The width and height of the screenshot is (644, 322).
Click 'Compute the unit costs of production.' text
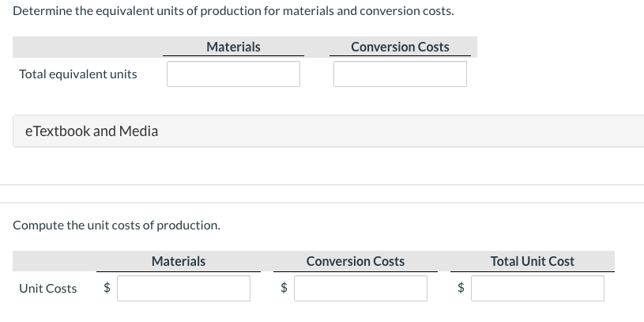[117, 225]
